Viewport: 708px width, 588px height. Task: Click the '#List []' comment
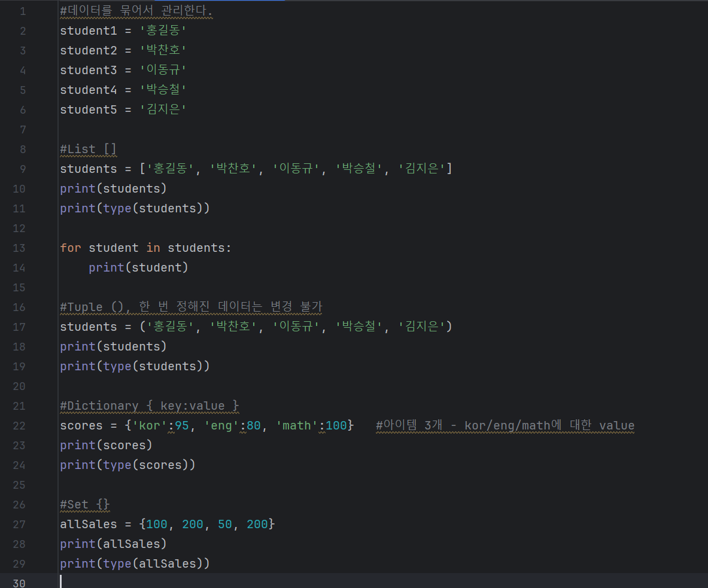click(89, 149)
